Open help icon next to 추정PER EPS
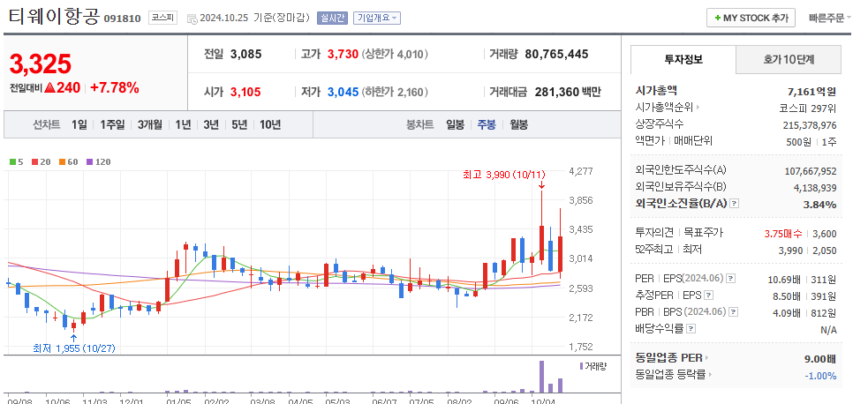Image resolution: width=868 pixels, height=404 pixels. point(708,296)
